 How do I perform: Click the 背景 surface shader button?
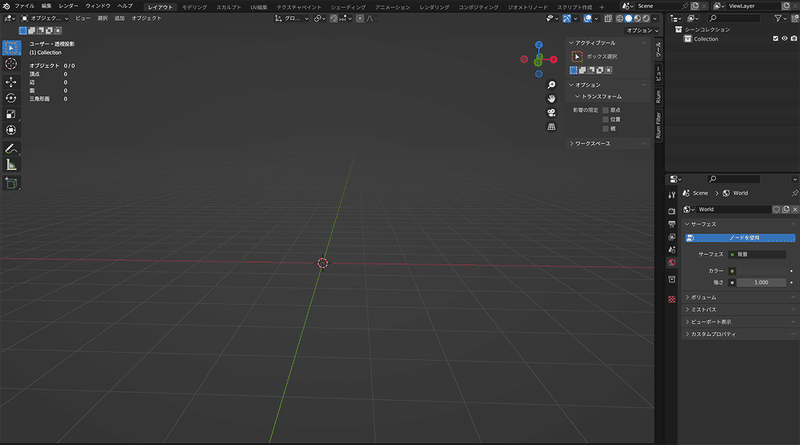pyautogui.click(x=757, y=254)
